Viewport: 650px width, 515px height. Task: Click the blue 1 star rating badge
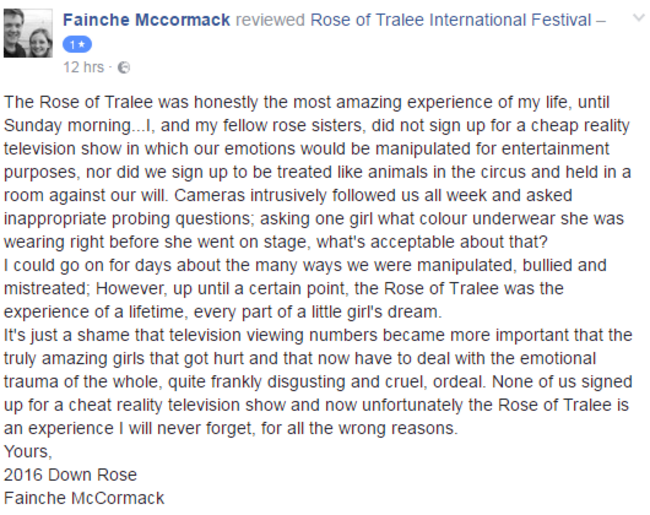pyautogui.click(x=77, y=45)
